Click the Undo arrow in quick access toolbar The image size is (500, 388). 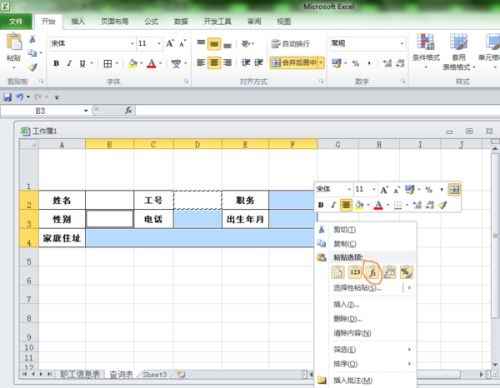(x=20, y=97)
